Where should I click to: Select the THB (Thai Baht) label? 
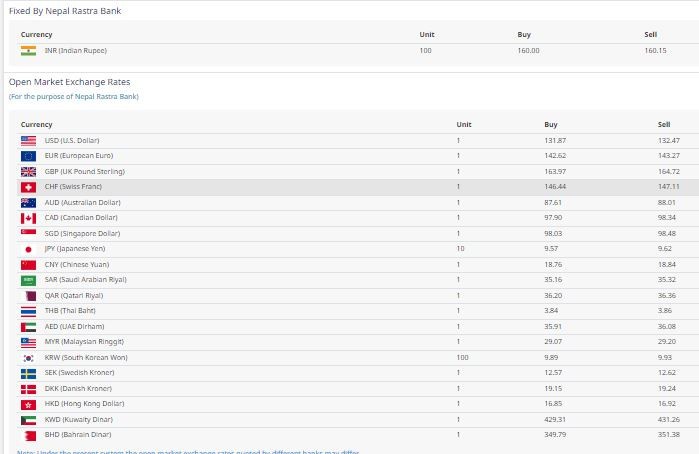point(70,310)
